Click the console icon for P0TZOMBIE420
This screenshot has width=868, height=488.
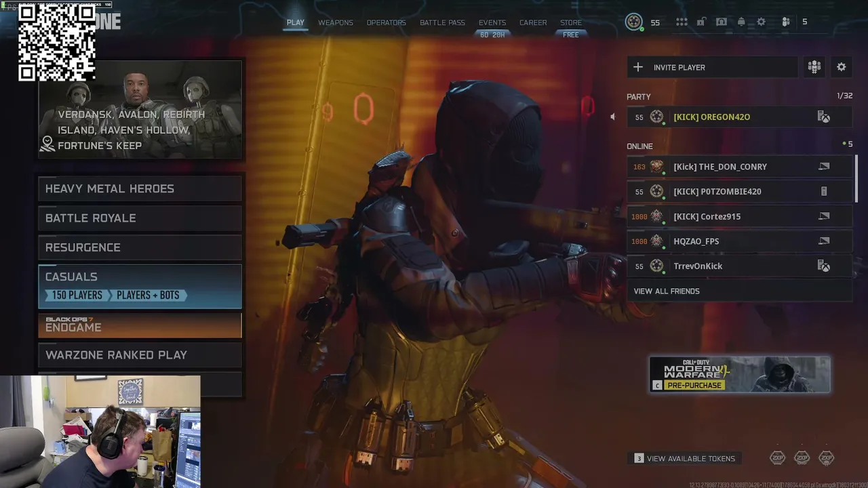(x=824, y=191)
